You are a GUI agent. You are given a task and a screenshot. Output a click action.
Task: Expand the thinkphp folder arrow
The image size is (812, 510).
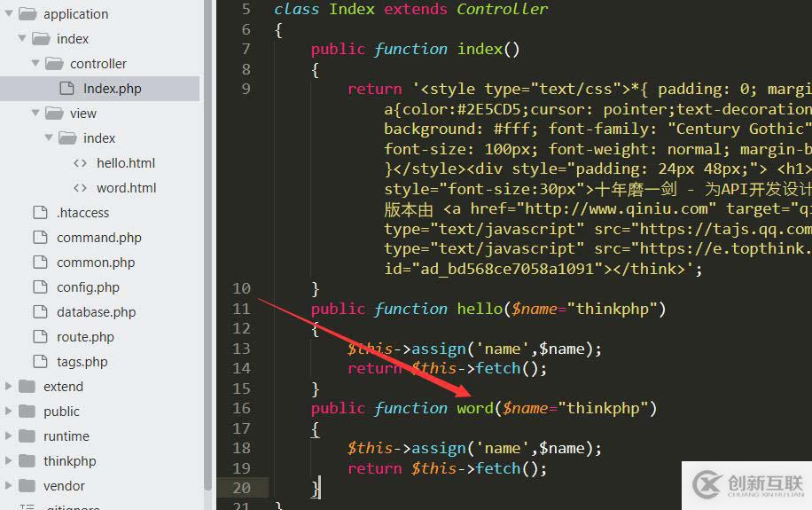pyautogui.click(x=8, y=460)
